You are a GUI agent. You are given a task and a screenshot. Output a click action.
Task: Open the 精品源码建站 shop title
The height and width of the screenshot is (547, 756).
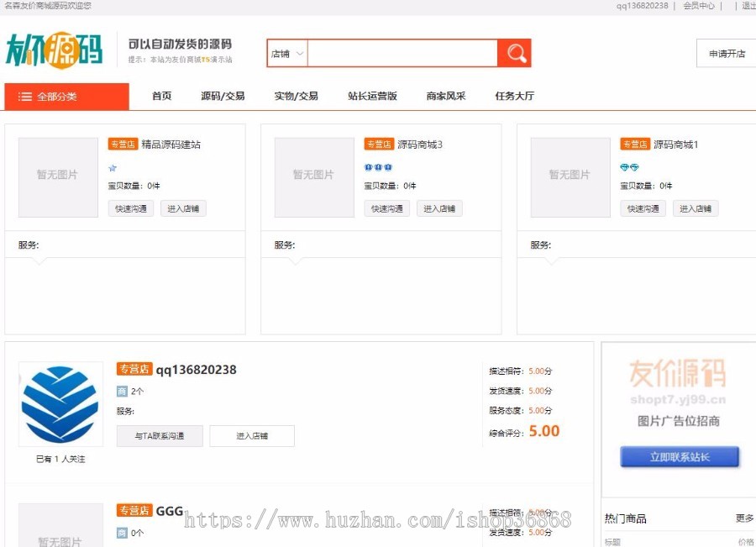171,145
